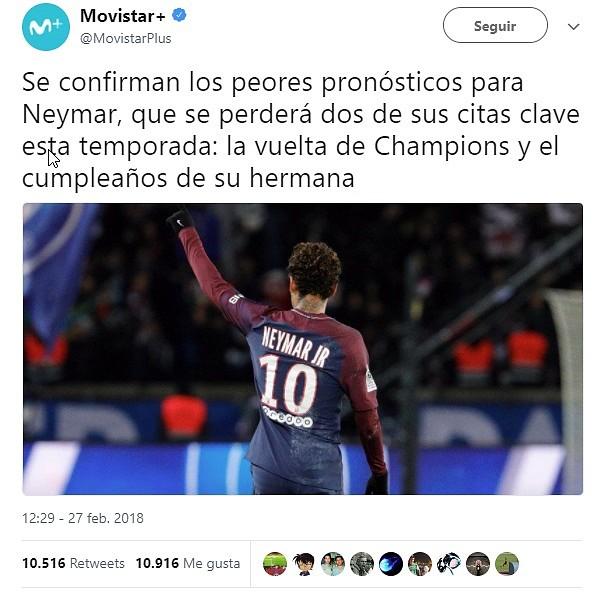611x593 pixels.
Task: Open the black-and-white portrait avatar
Action: point(362,564)
